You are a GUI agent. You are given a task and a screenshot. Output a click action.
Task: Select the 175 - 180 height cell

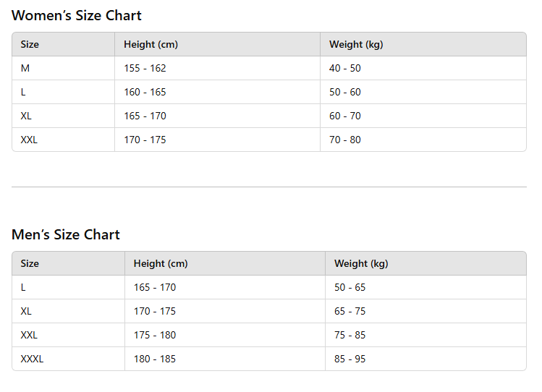pyautogui.click(x=155, y=335)
